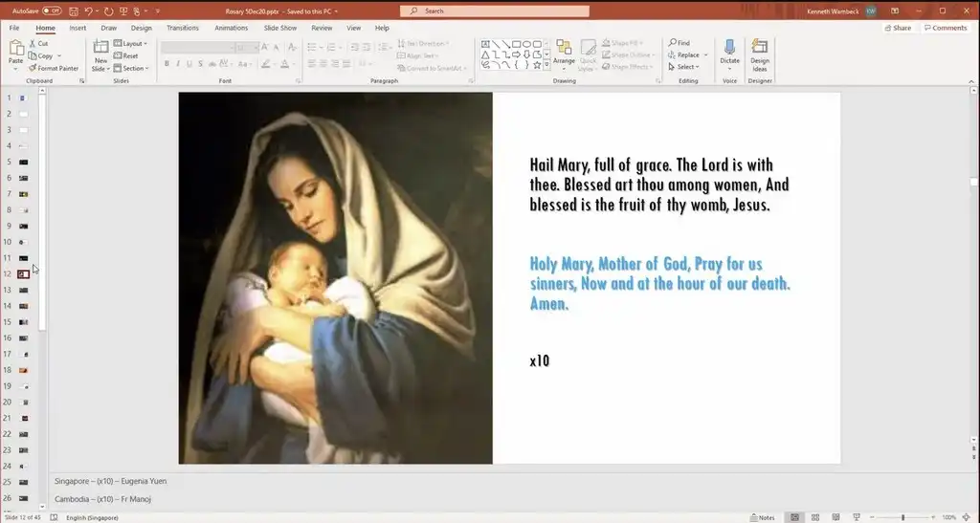The image size is (980, 523).
Task: Switch to the Insert tab
Action: pos(78,28)
